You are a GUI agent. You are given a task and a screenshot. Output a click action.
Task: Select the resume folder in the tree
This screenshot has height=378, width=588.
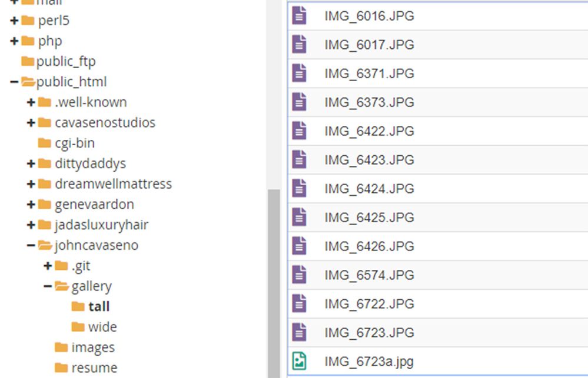tap(94, 367)
